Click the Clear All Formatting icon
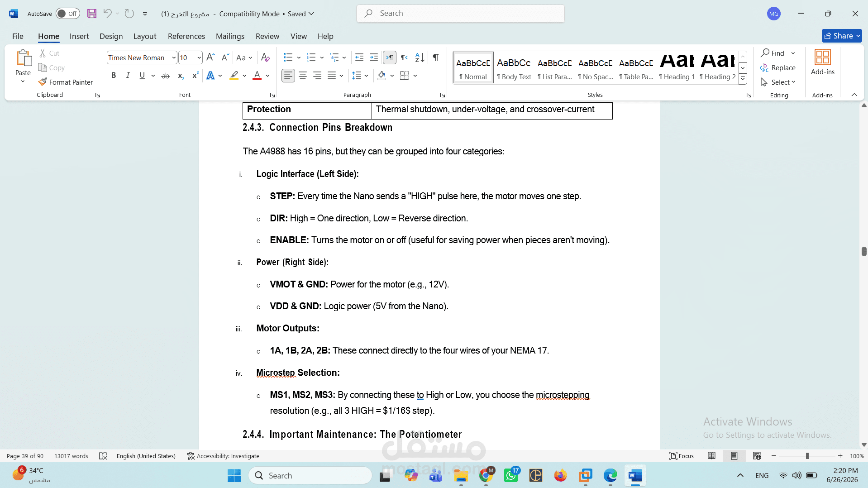 [x=266, y=57]
